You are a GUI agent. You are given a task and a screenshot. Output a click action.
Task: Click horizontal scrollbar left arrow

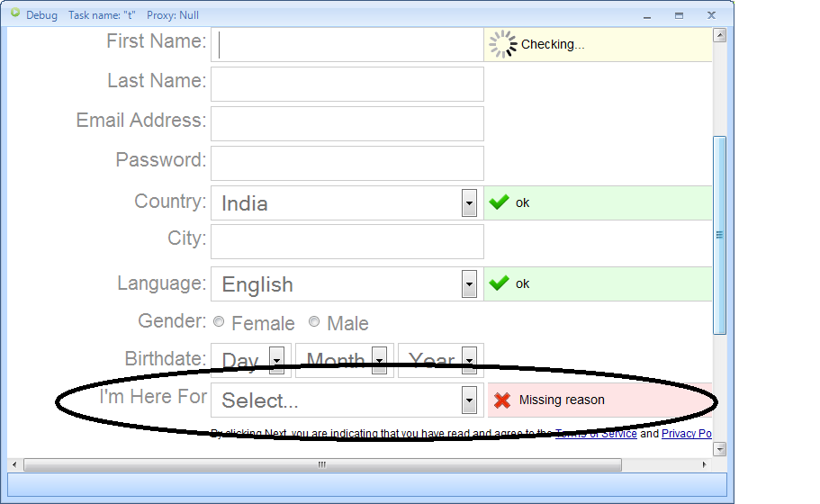click(14, 465)
